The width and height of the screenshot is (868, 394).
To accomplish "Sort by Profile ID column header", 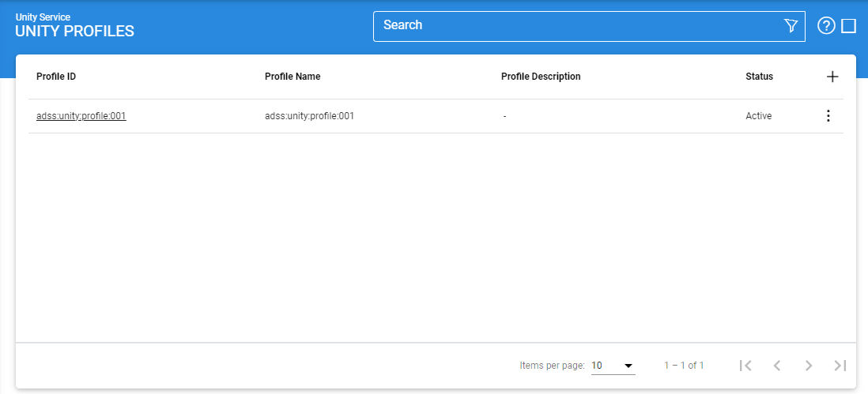I will pos(56,77).
